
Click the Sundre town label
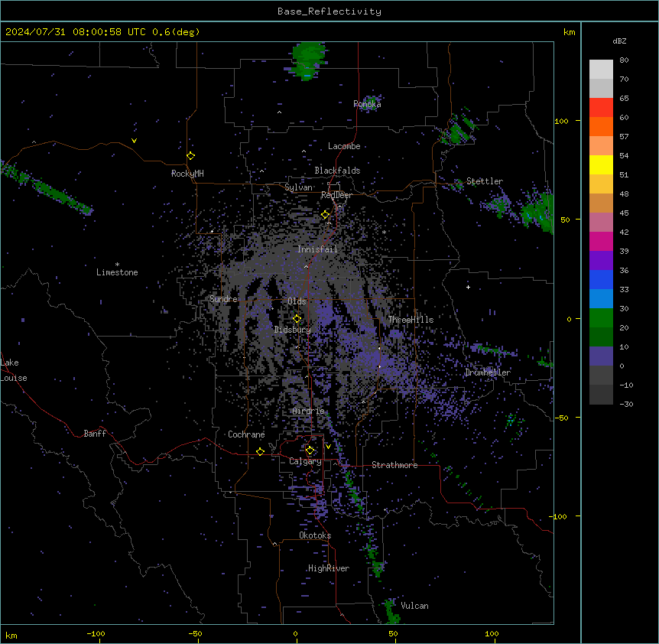pyautogui.click(x=223, y=299)
